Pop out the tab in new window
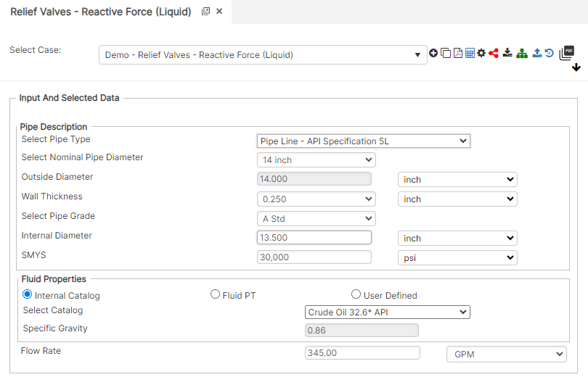Image resolution: width=588 pixels, height=377 pixels. tap(205, 11)
